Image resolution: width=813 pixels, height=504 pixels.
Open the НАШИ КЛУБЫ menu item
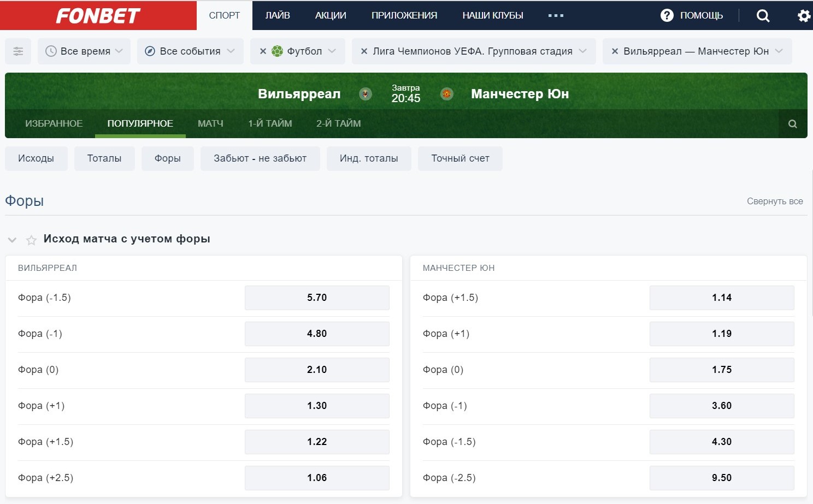493,15
